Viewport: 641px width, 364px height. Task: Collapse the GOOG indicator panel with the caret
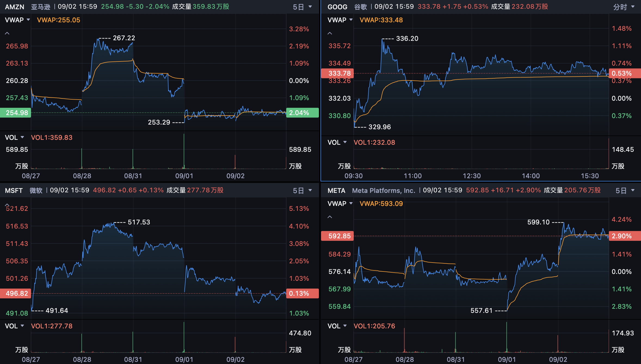click(330, 33)
